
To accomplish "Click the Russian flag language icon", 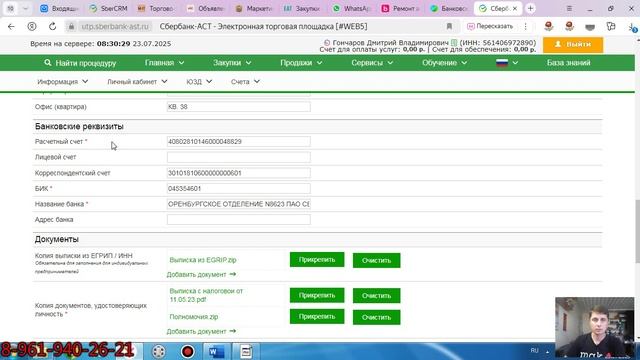I will click(x=502, y=63).
